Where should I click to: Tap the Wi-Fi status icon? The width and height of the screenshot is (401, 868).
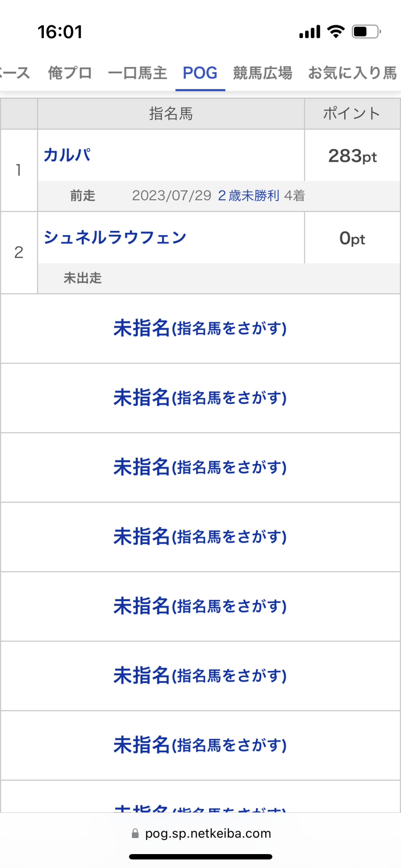click(335, 32)
